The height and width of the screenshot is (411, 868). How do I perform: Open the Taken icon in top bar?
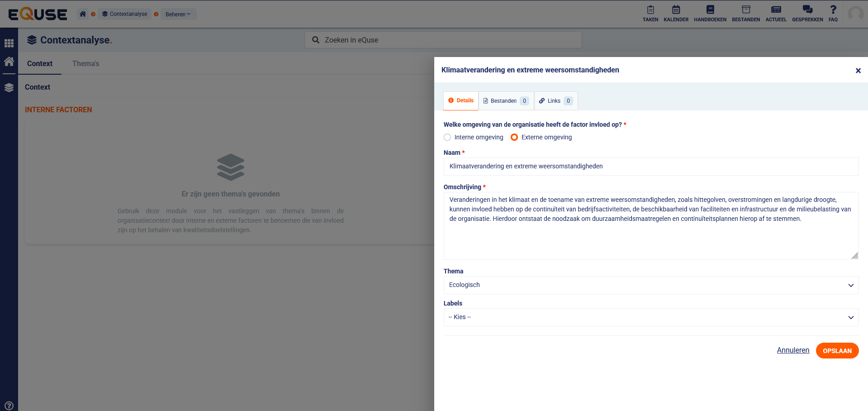pyautogui.click(x=650, y=13)
